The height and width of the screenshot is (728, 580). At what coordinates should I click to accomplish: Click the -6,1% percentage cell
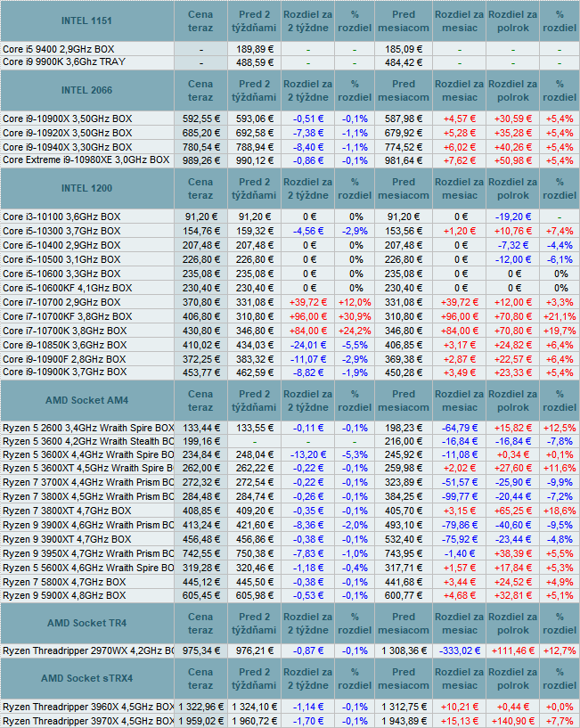point(560,259)
